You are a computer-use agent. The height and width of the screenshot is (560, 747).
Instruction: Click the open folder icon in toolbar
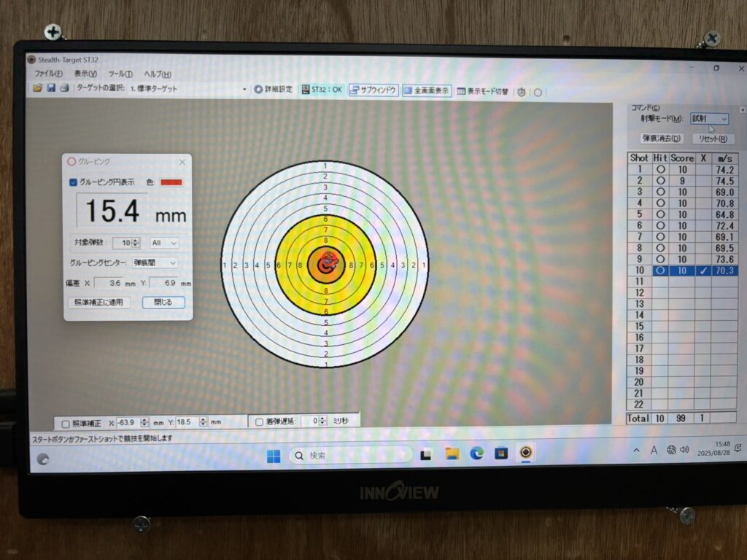(x=38, y=88)
